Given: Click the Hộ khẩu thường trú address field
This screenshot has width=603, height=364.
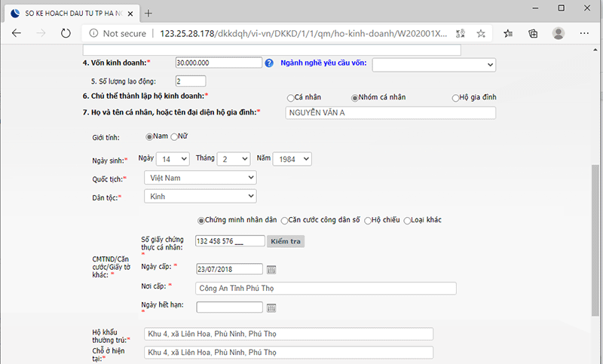Looking at the screenshot, I should (289, 334).
